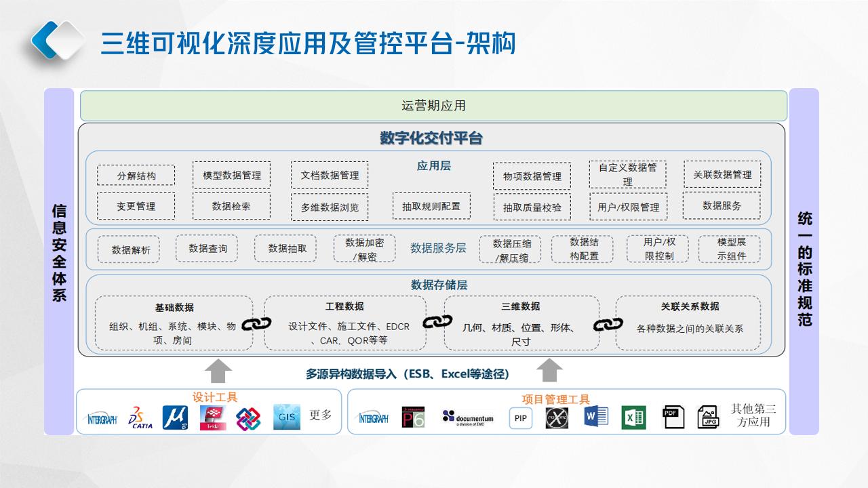Click the 统一的标准规范 right sidebar
This screenshot has width=868, height=488.
click(x=804, y=262)
